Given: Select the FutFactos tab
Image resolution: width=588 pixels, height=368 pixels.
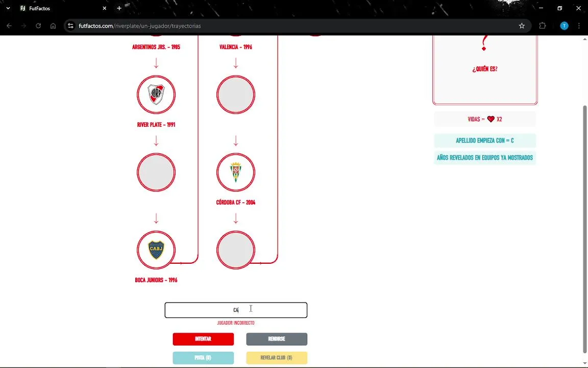Looking at the screenshot, I should coord(64,8).
